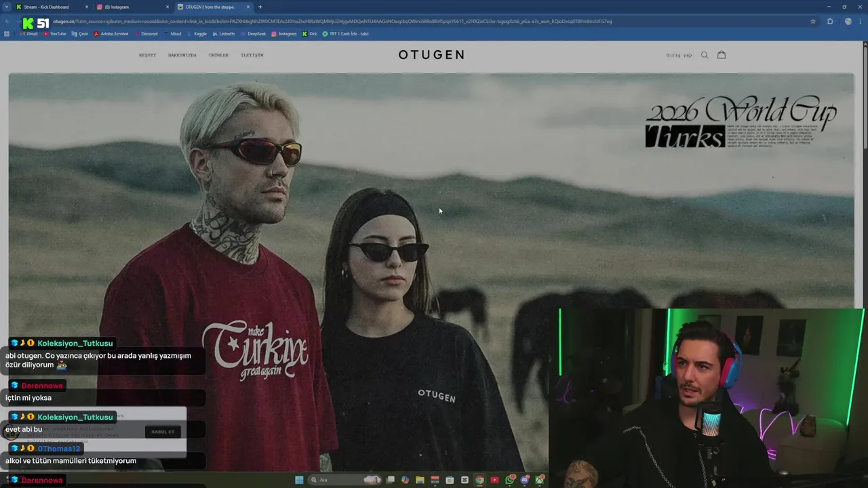Close the Stream - Kick Dashboard tab
The width and height of the screenshot is (868, 488).
click(87, 7)
